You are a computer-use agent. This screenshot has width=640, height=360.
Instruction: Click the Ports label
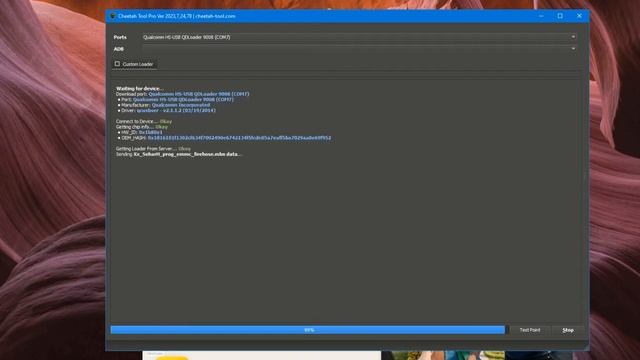tap(120, 37)
